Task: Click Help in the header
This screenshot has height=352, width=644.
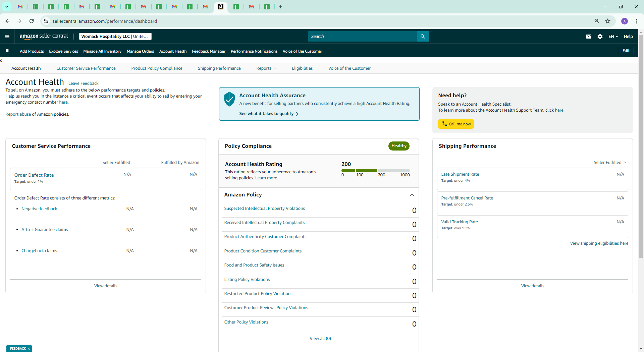Action: pyautogui.click(x=628, y=37)
